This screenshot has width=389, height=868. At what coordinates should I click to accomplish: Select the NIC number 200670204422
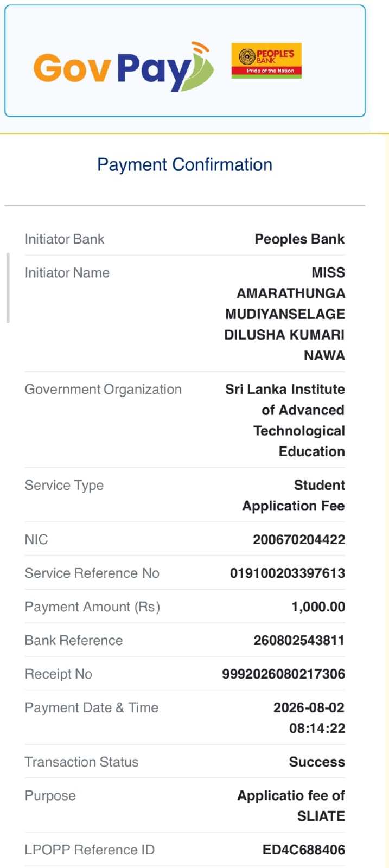[299, 540]
